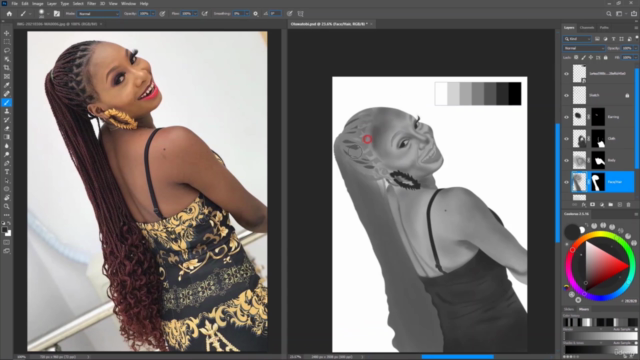The width and height of the screenshot is (640, 360).
Task: Select the Dodge tool
Action: tap(7, 155)
